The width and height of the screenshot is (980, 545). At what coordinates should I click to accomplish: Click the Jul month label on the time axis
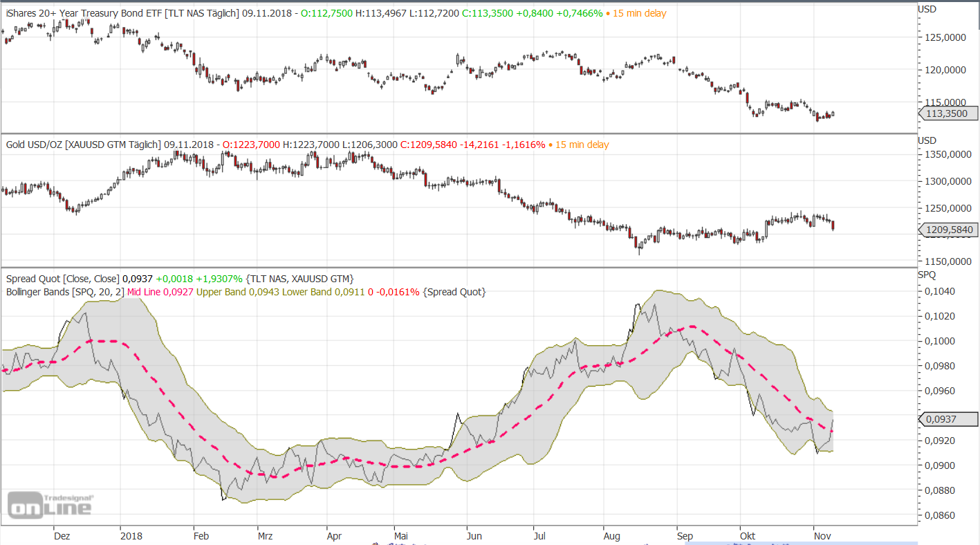(539, 535)
